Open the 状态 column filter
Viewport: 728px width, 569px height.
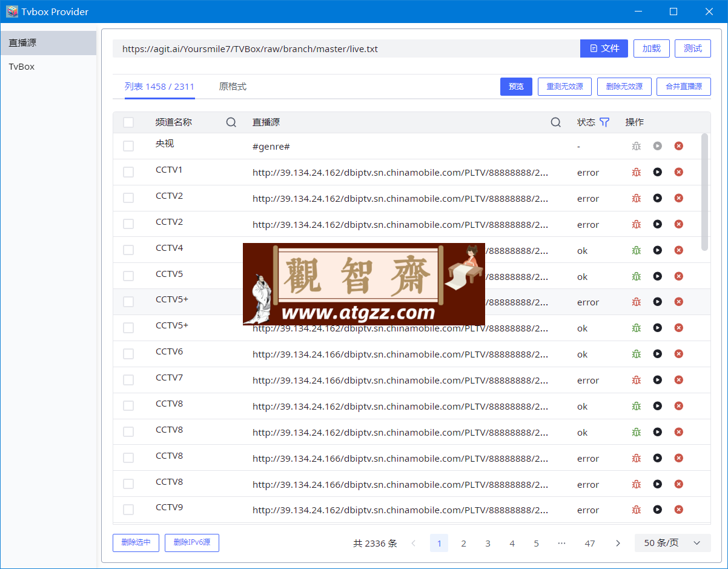[604, 122]
